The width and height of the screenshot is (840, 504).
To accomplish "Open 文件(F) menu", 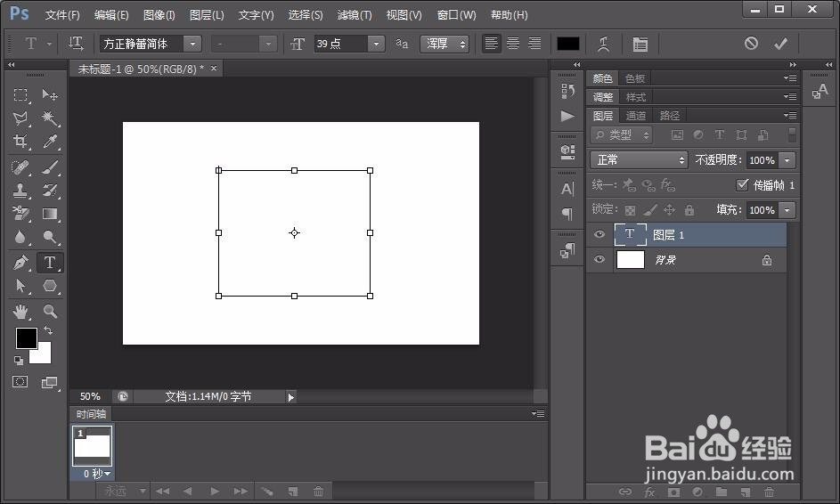I will click(x=62, y=15).
